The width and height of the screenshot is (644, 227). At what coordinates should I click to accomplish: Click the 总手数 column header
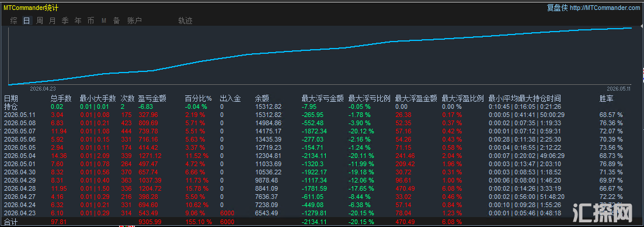(x=61, y=99)
